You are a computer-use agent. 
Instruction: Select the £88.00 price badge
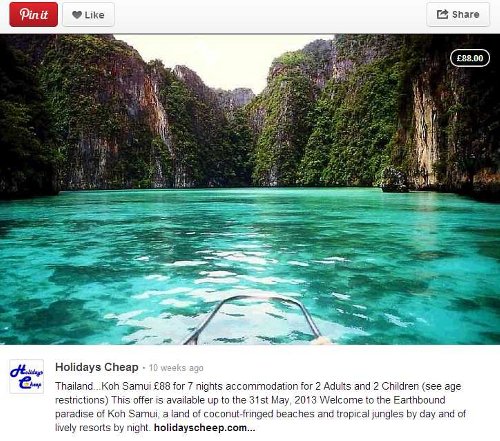[470, 58]
